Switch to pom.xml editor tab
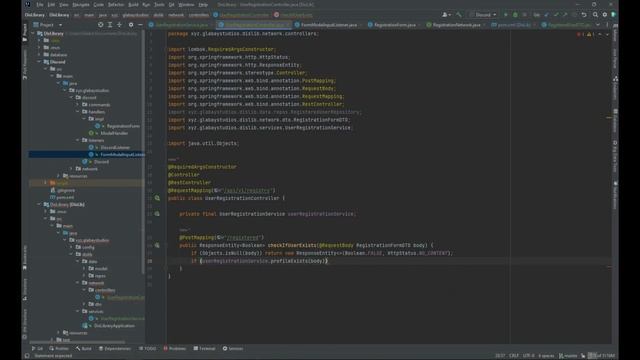The image size is (640, 360). coord(512,25)
